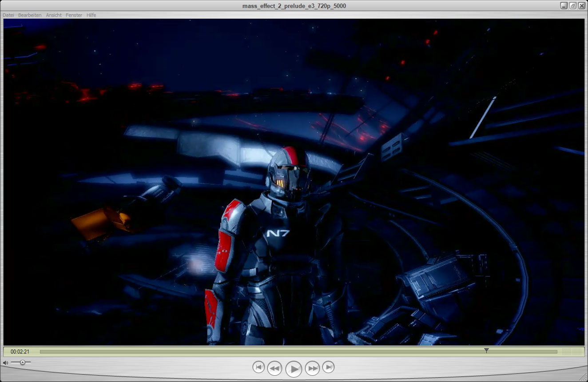Open the Datei menu
Viewport: 588px width, 382px height.
pyautogui.click(x=8, y=15)
